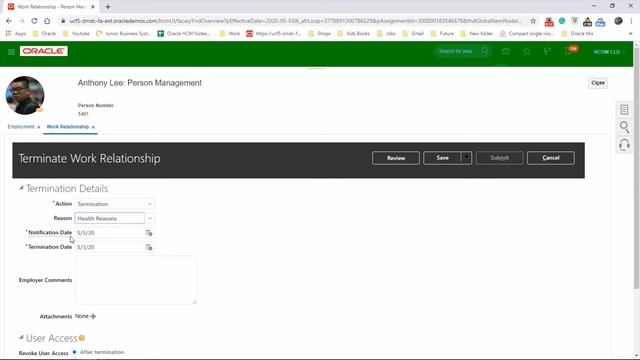Click the browser home button

tap(47, 21)
